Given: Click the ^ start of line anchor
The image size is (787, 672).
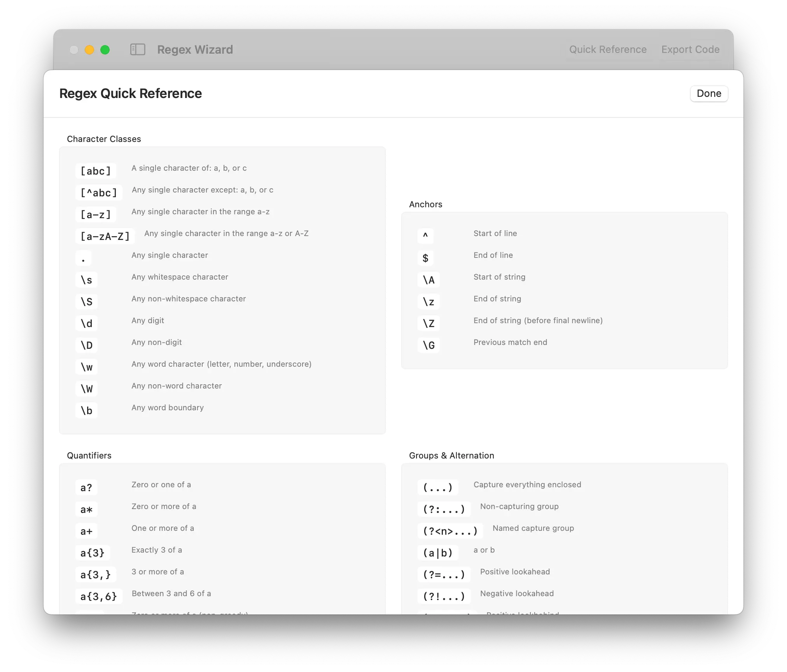Looking at the screenshot, I should [x=425, y=236].
